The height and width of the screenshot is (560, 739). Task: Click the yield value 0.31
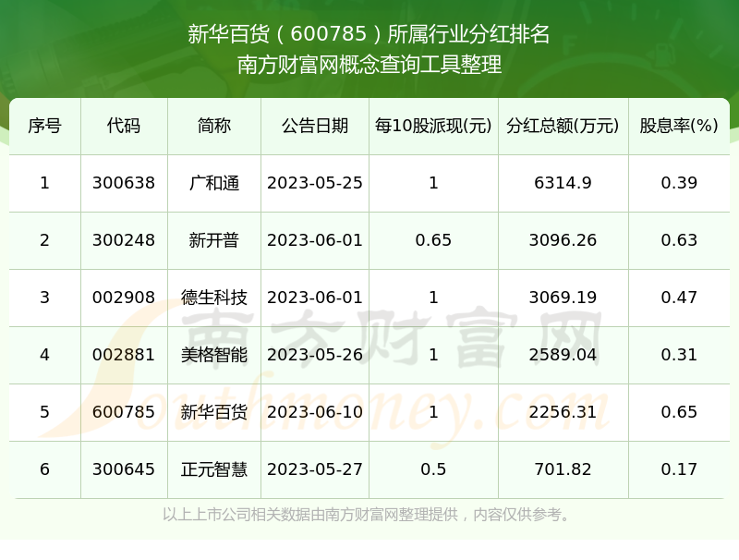679,355
